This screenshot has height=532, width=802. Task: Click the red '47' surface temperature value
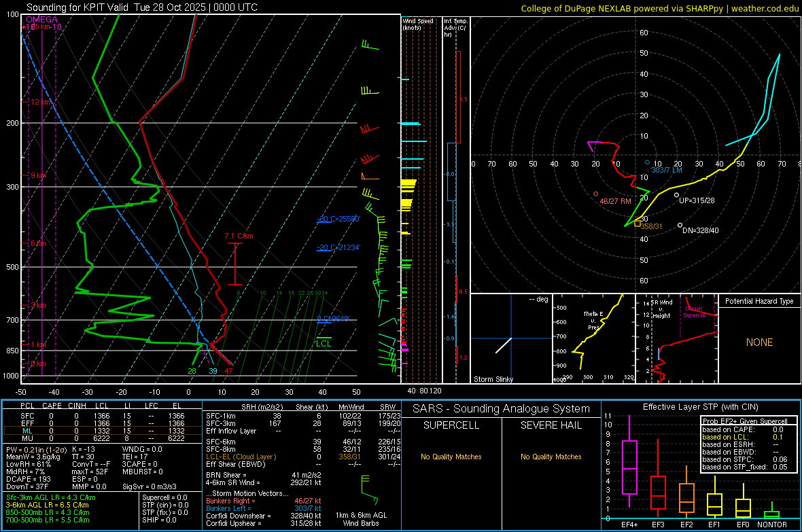228,371
